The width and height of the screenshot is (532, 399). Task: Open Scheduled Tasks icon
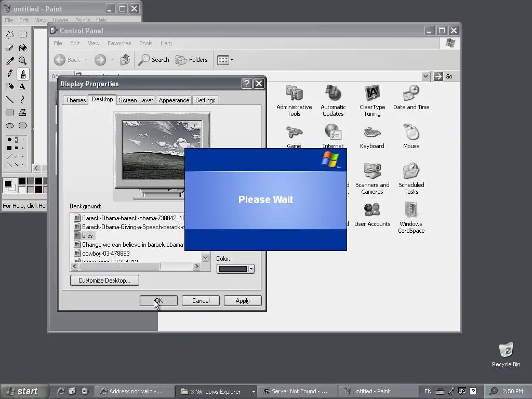click(x=411, y=179)
